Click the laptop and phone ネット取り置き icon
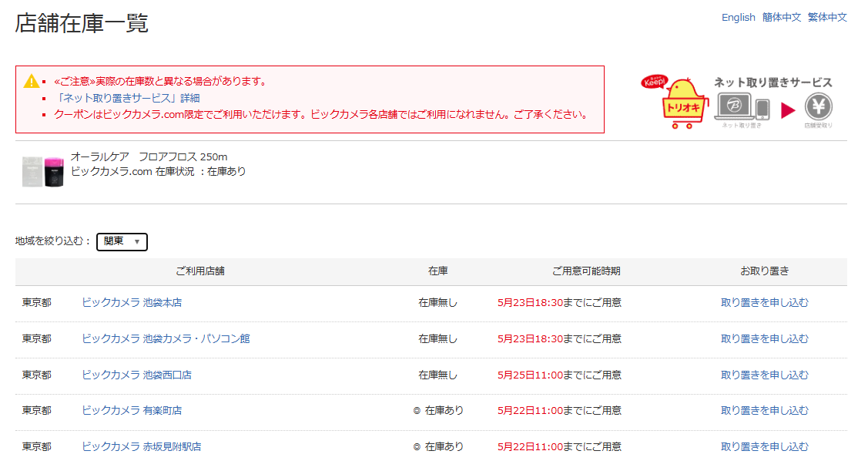The image size is (868, 461). (x=742, y=106)
